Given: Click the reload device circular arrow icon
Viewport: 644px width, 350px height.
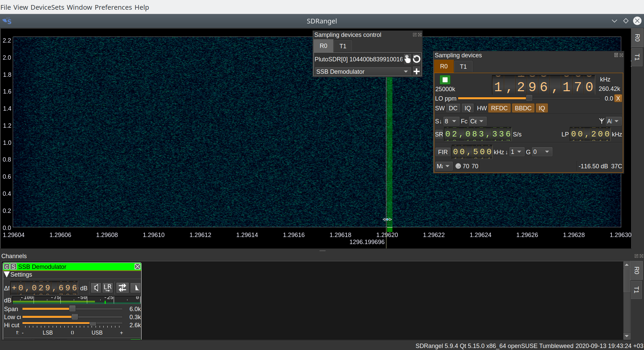Looking at the screenshot, I should pos(417,59).
